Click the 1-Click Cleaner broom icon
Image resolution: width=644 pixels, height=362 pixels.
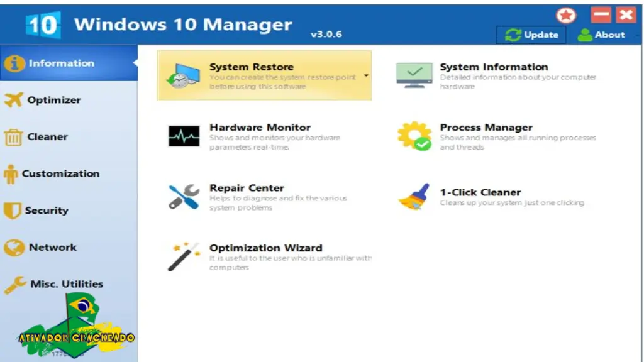click(414, 197)
